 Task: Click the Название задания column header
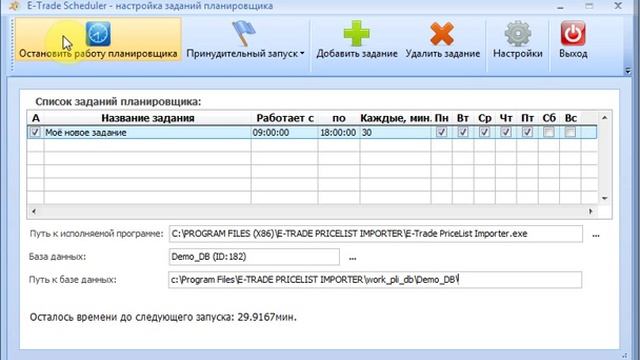[x=147, y=118]
